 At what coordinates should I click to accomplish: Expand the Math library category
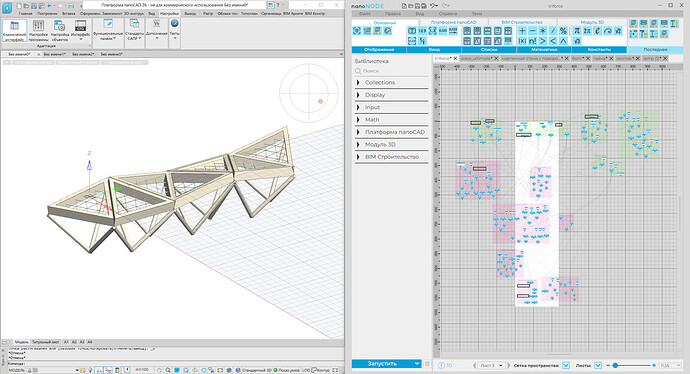(391, 119)
